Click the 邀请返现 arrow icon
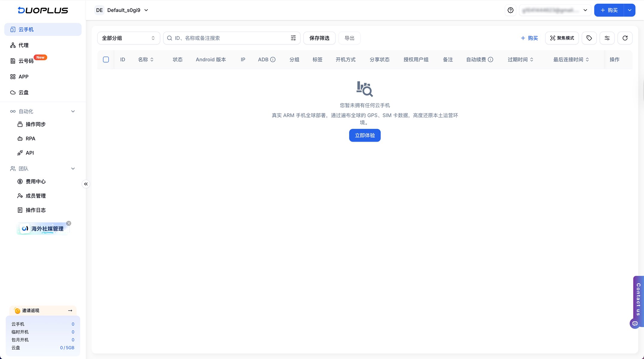The height and width of the screenshot is (359, 644). tap(70, 311)
